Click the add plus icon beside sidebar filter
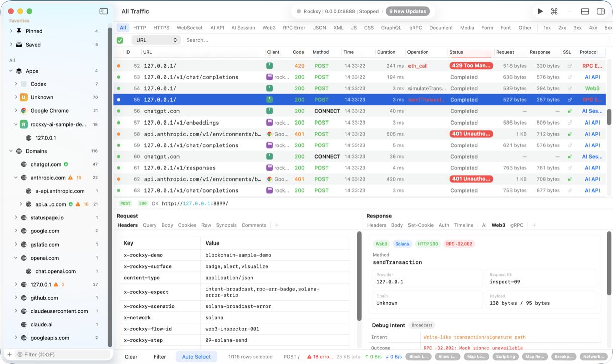613x364 pixels. pos(9,355)
